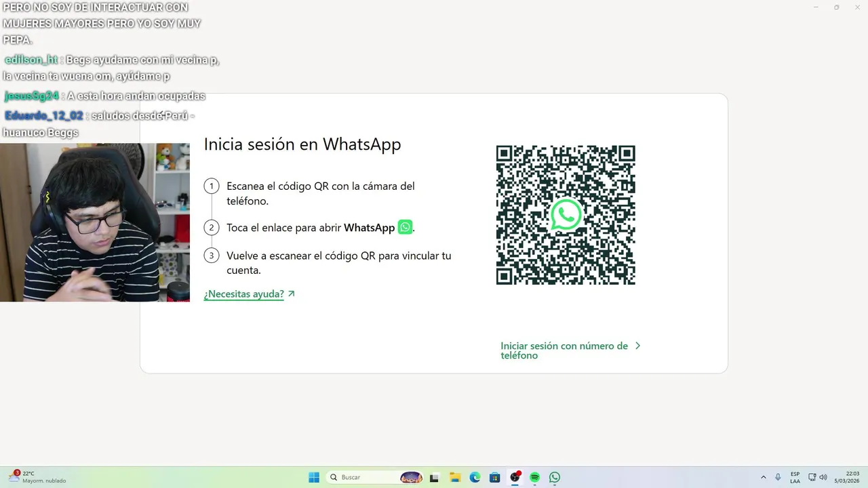This screenshot has height=488, width=868.
Task: Open the Windows Start menu
Action: (314, 477)
